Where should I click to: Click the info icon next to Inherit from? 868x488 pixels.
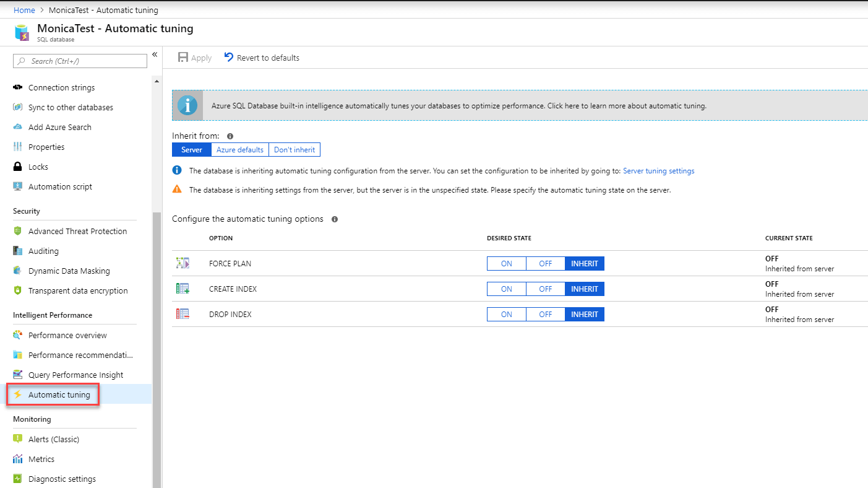tap(230, 136)
